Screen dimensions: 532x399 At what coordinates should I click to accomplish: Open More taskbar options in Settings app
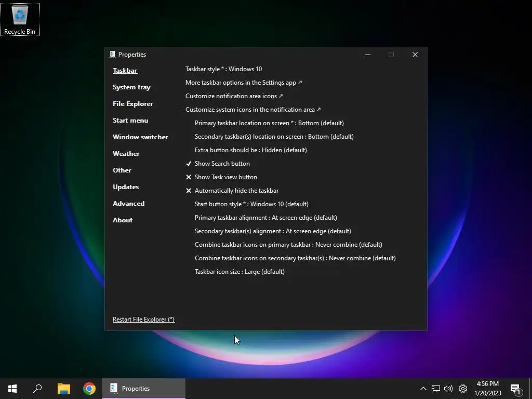click(x=244, y=83)
